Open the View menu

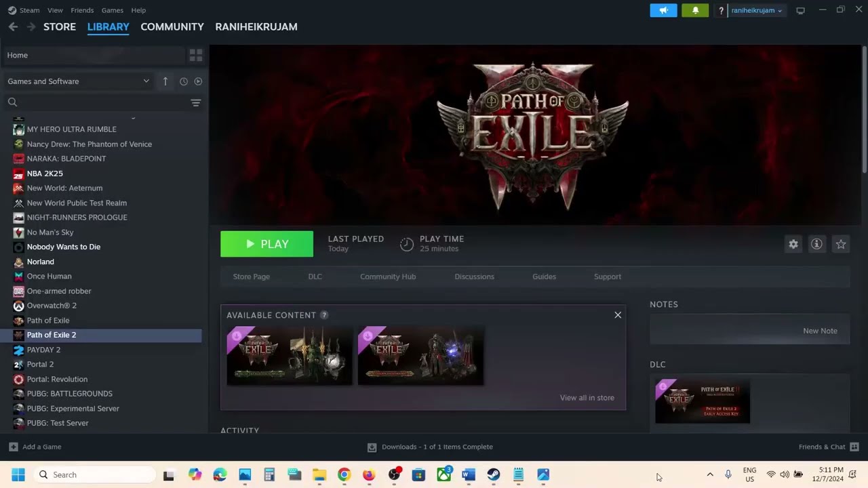coord(55,10)
